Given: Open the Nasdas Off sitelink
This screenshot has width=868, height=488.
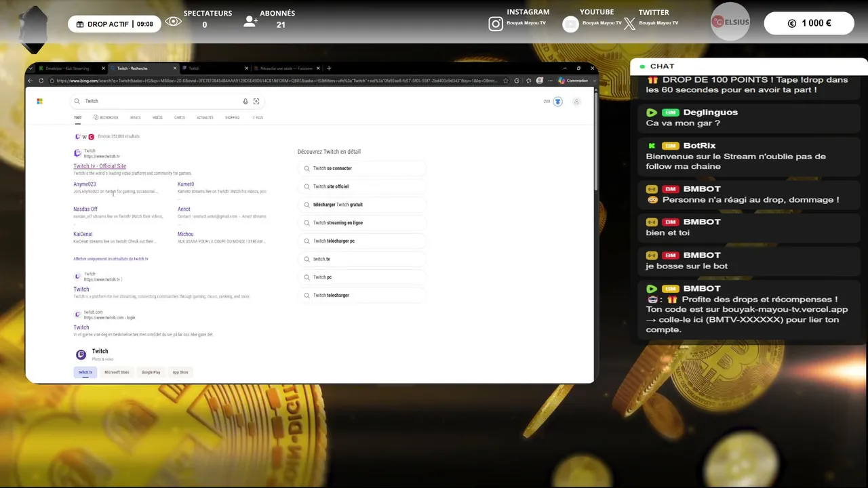Looking at the screenshot, I should tap(85, 209).
